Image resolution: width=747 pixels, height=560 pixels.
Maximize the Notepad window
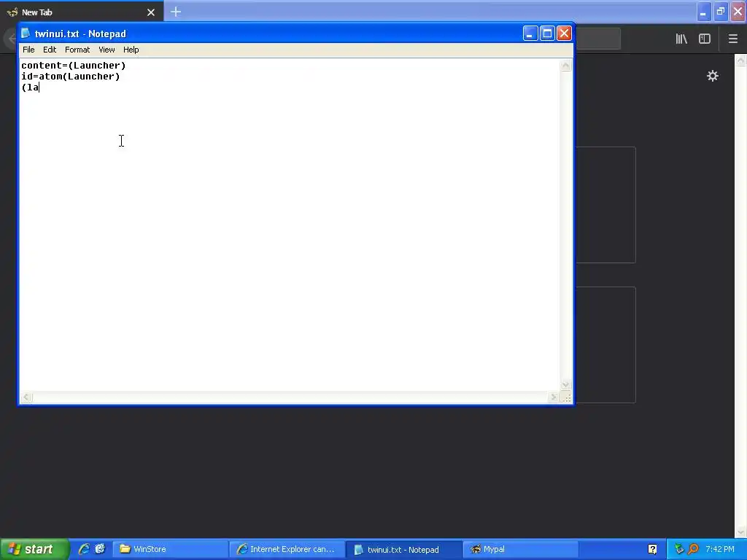[547, 34]
